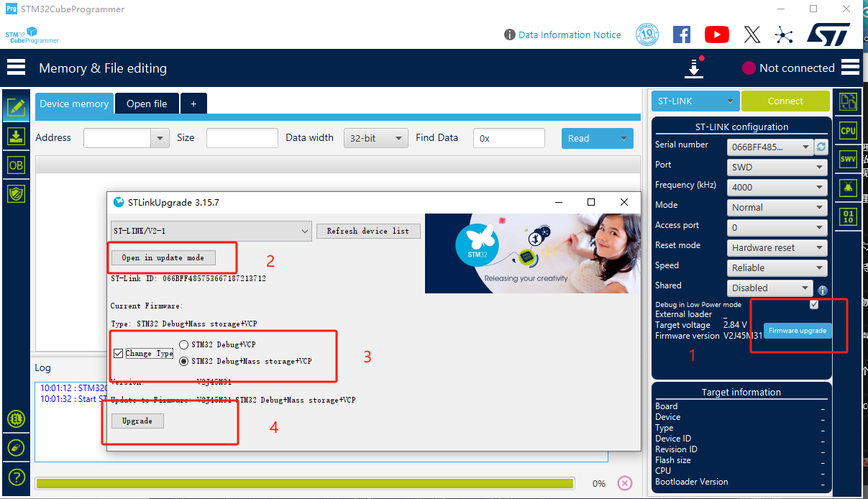868x499 pixels.
Task: Click the ST-Link ID 066BFF485753667187213712 text
Action: coord(188,278)
